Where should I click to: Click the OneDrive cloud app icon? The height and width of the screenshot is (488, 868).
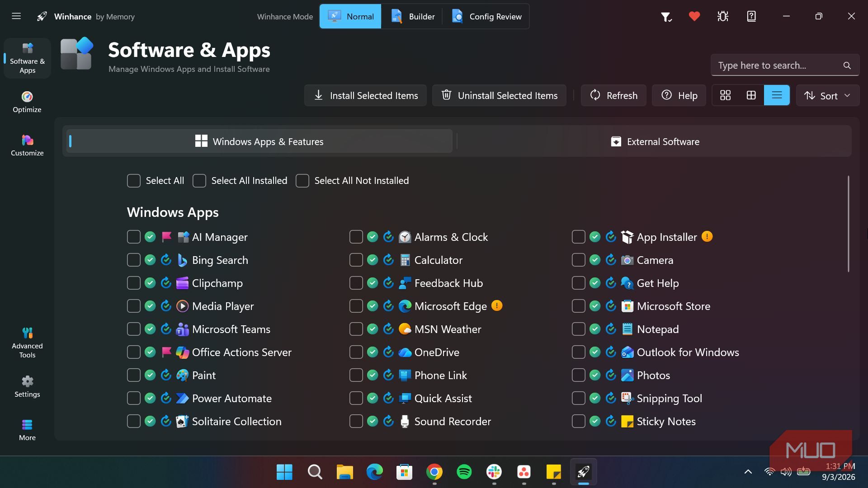click(405, 352)
